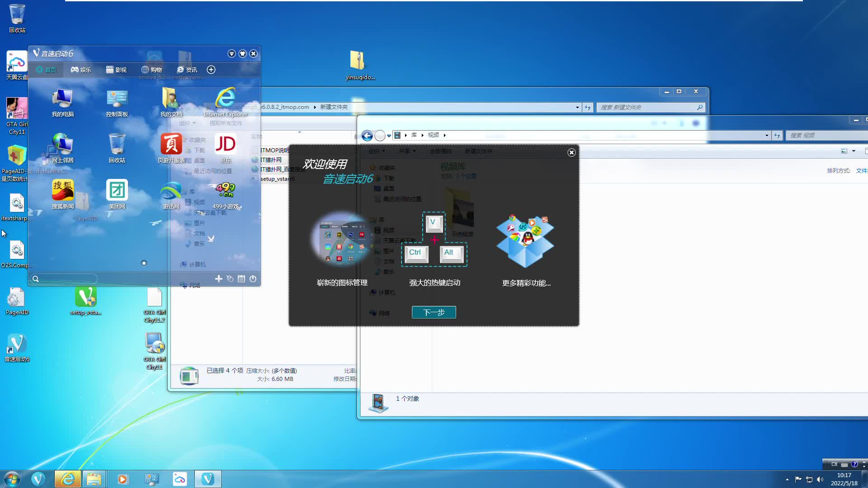
Task: Click the CH language indicator
Action: pyautogui.click(x=835, y=464)
